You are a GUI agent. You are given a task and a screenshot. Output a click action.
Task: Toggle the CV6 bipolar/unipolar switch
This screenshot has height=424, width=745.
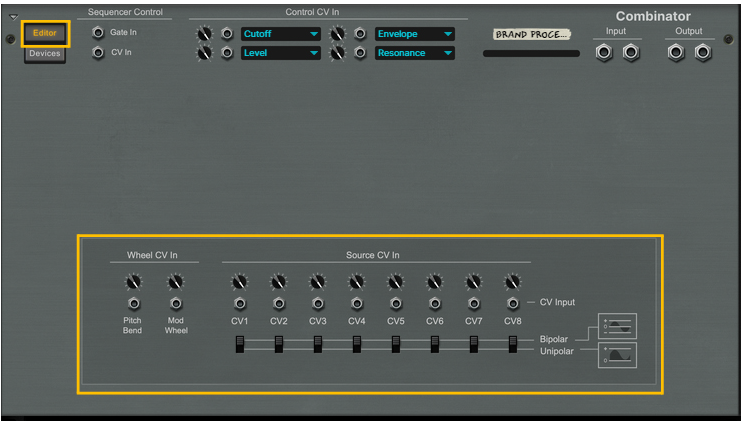[x=434, y=345]
